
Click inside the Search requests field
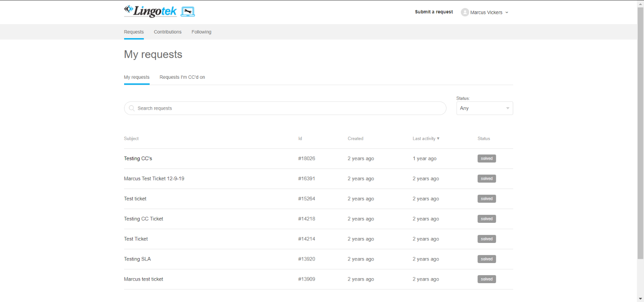point(289,108)
